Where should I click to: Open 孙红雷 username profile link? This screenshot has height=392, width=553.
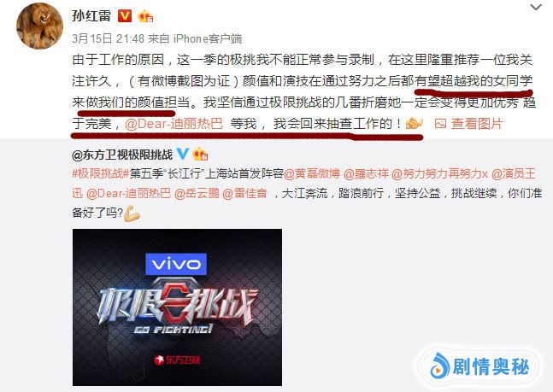pos(91,16)
